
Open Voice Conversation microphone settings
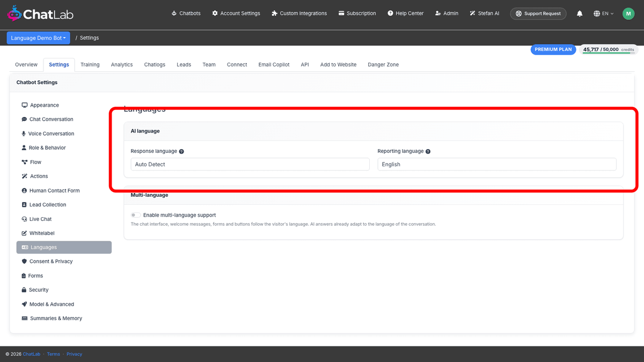coord(48,134)
